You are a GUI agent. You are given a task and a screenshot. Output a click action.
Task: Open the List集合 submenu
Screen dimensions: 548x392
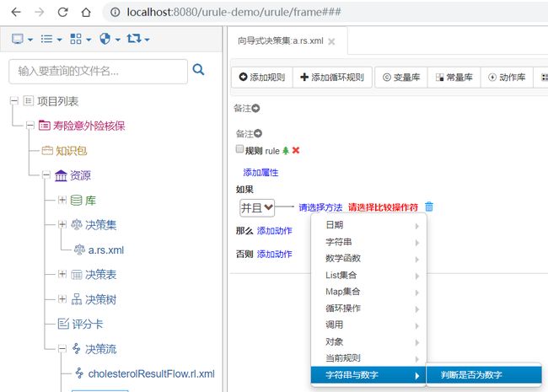point(368,275)
